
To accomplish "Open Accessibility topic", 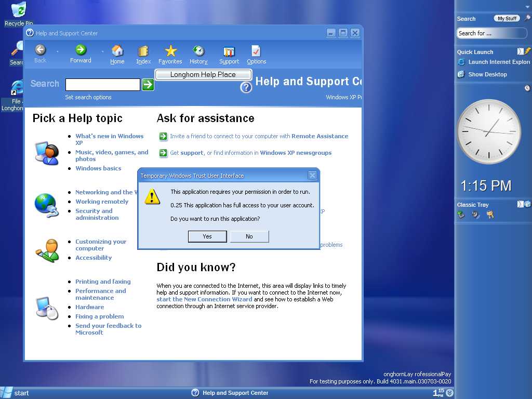I will (94, 258).
